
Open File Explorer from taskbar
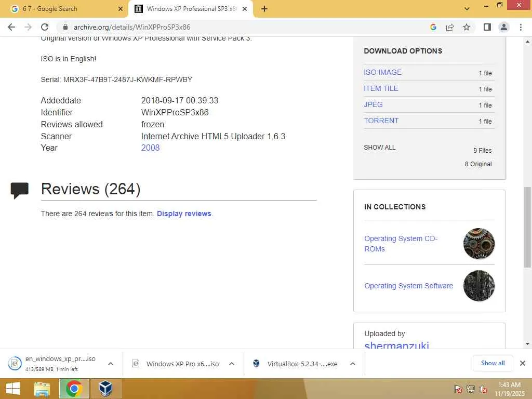[x=42, y=389]
